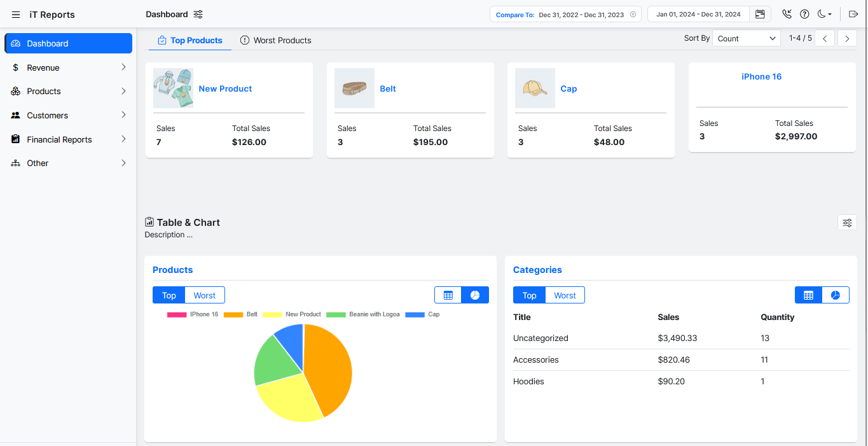
Task: Open the iPhone 16 product link
Action: pyautogui.click(x=761, y=76)
